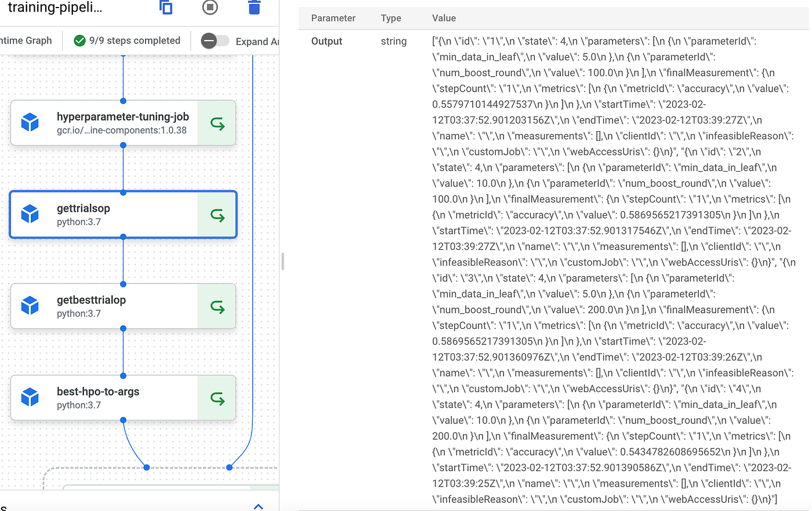Click the training-pipeli... run title
The height and width of the screenshot is (511, 812).
[55, 8]
